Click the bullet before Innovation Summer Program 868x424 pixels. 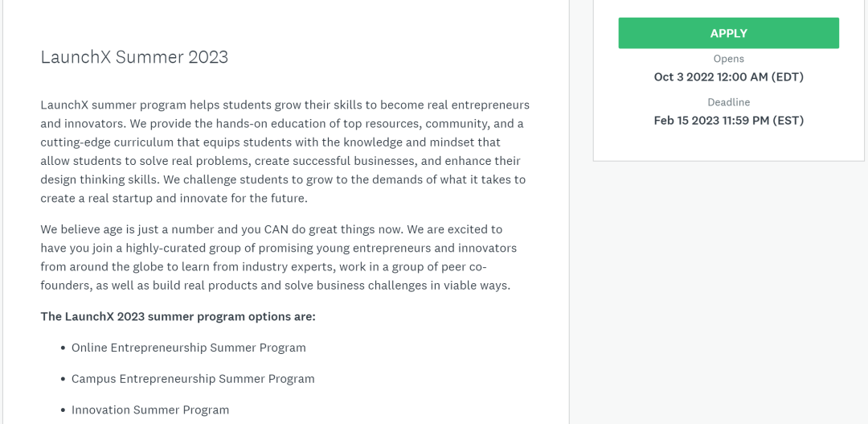[x=63, y=410]
